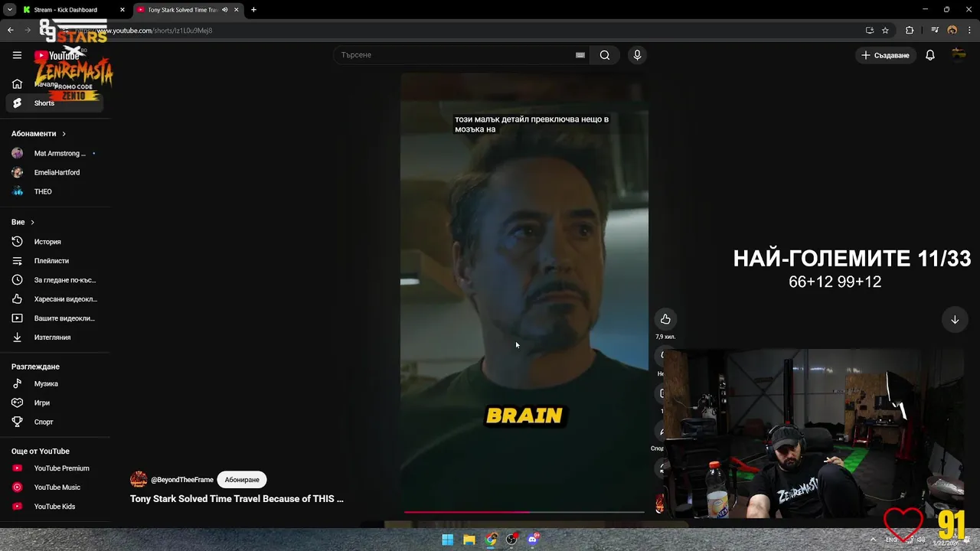Image resolution: width=980 pixels, height=551 pixels.
Task: Click the install app icon in address bar
Action: 869,31
